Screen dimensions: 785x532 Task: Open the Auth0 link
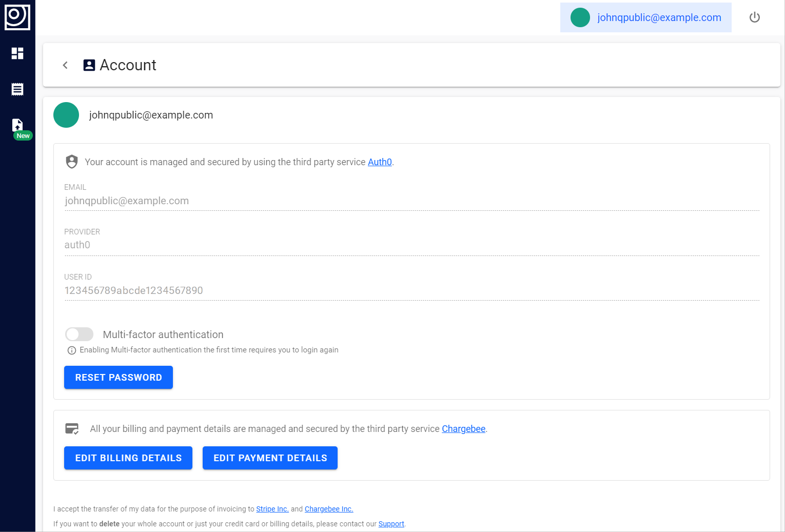click(x=380, y=162)
